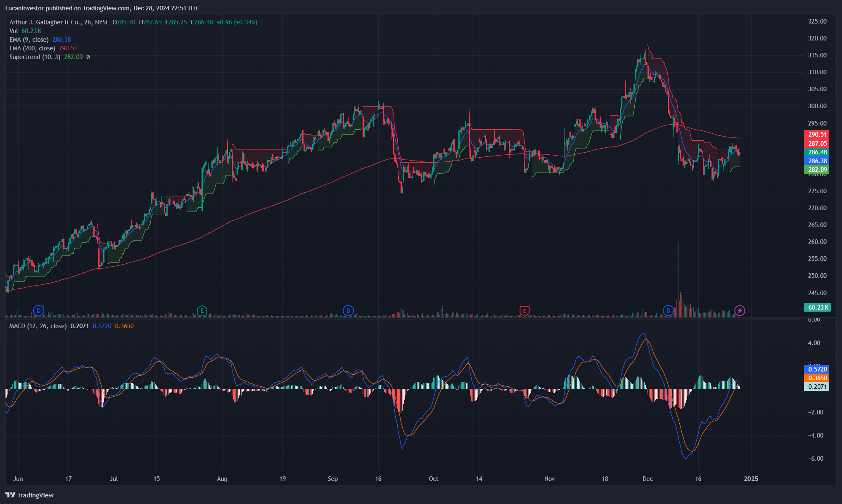Click the 325.00 price axis label
Viewport: 842px width, 504px height.
pos(817,21)
